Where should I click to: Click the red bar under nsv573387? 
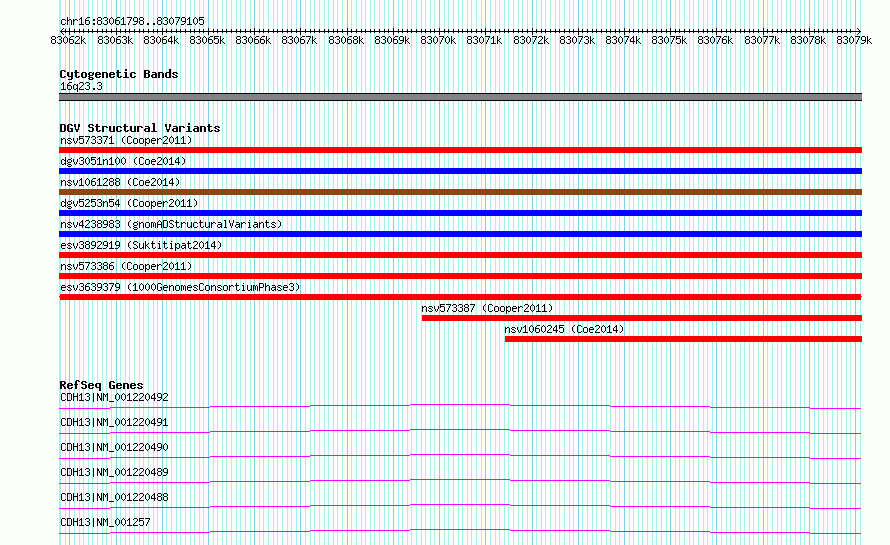coord(642,318)
